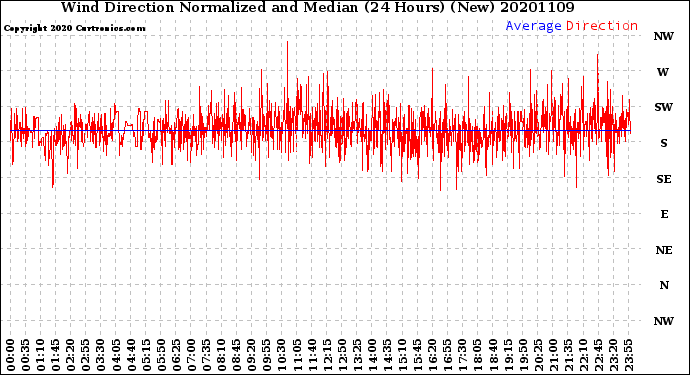
Task: Click the 20:25 time label
Action: click(538, 355)
